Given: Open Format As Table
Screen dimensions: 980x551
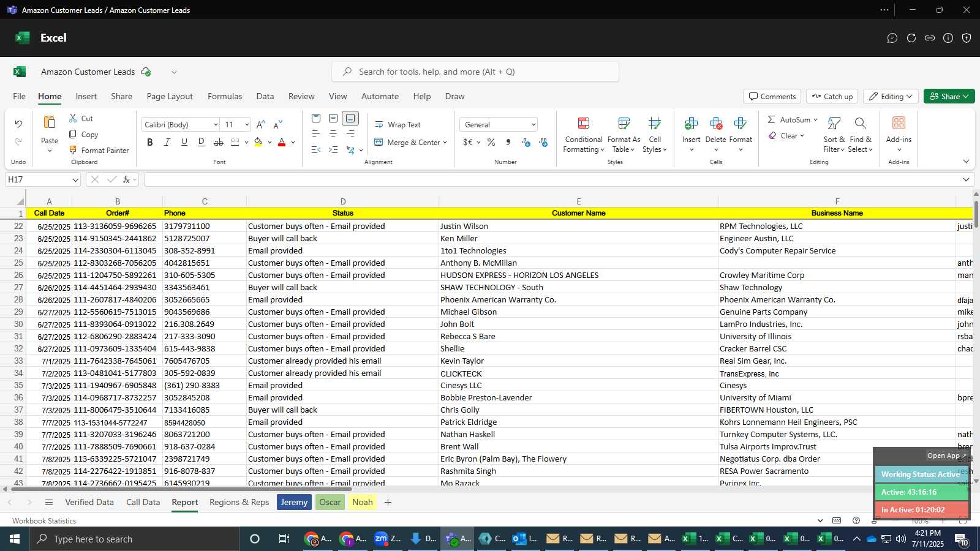Looking at the screenshot, I should [624, 135].
